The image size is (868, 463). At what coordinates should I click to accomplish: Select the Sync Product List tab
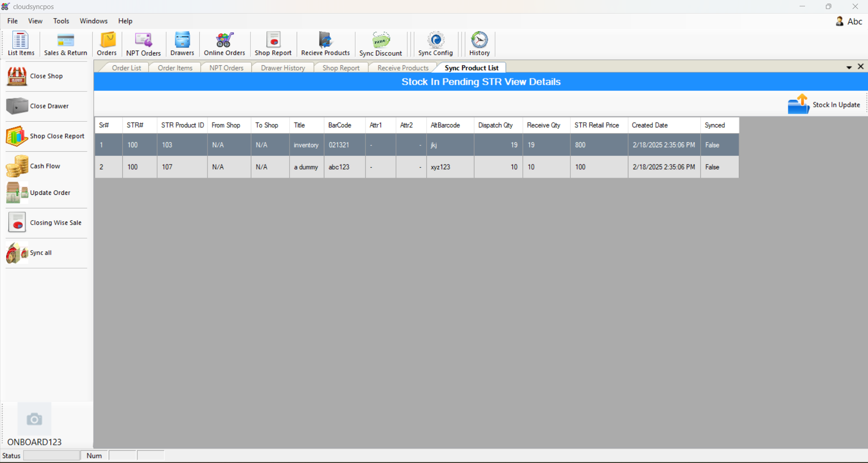point(472,68)
